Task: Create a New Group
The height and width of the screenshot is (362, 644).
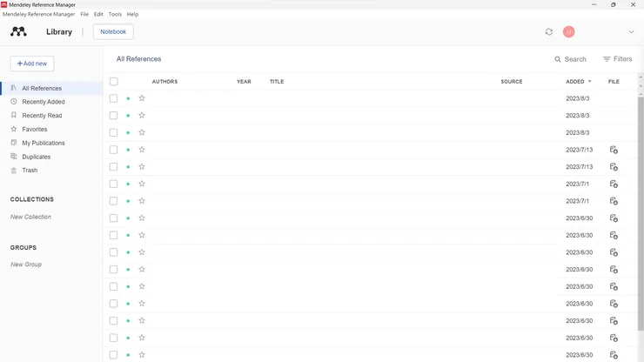Action: pos(26,265)
